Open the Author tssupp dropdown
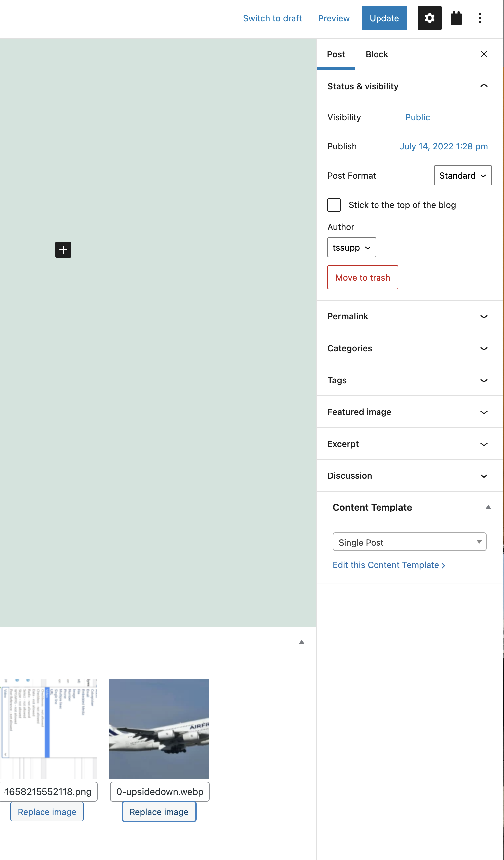Screen dimensions: 504x860 click(x=351, y=247)
